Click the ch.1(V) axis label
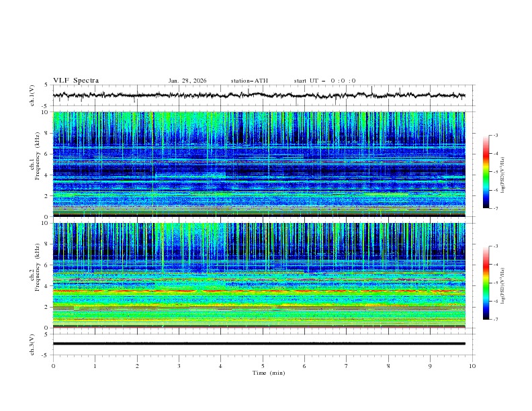This screenshot has width=532, height=411. click(32, 95)
